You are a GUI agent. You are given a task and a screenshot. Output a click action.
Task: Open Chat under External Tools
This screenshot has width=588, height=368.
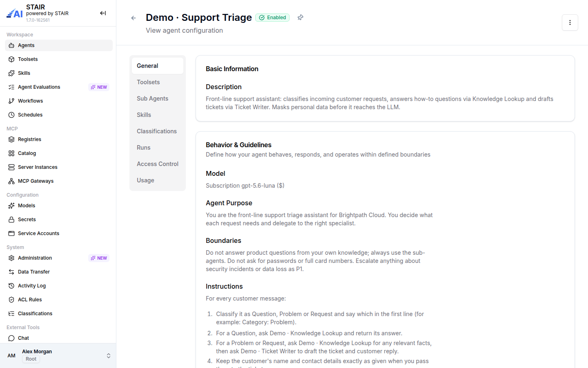pyautogui.click(x=59, y=338)
